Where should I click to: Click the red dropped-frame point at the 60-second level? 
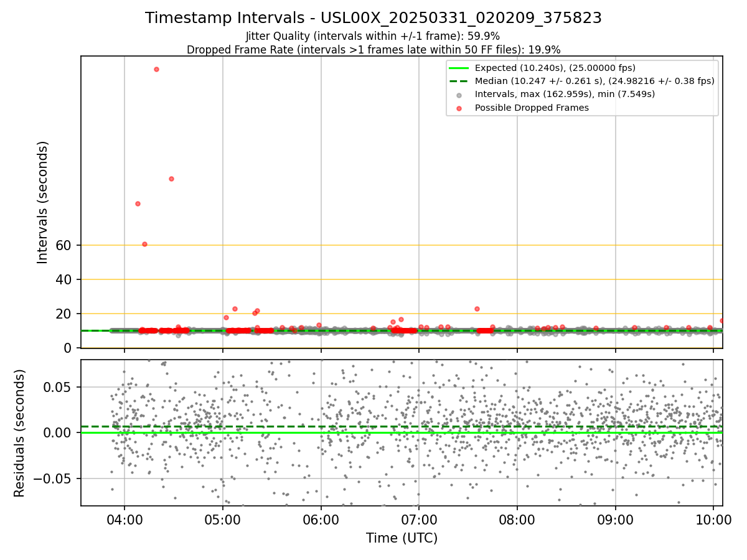(144, 244)
